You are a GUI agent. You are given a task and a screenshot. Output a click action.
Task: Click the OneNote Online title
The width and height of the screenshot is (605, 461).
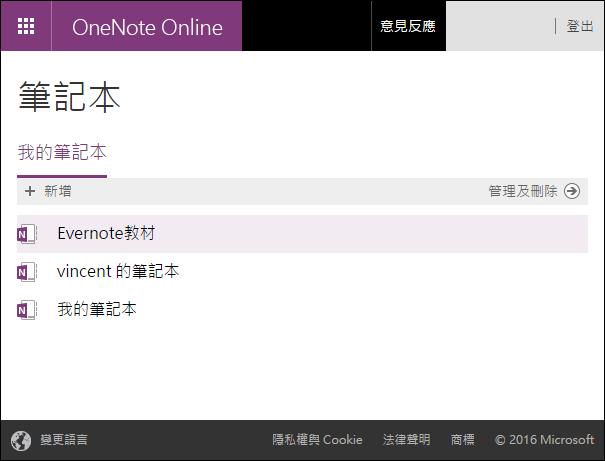[x=147, y=27]
